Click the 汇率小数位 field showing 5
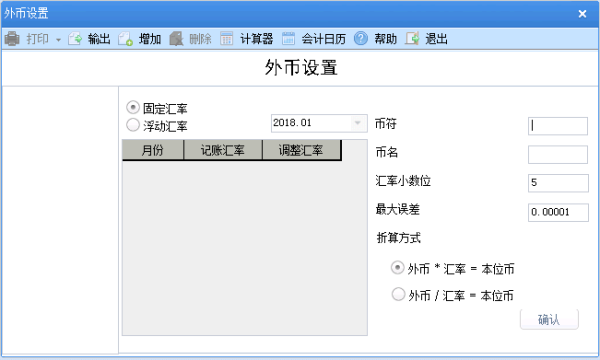The height and width of the screenshot is (360, 600). [558, 183]
